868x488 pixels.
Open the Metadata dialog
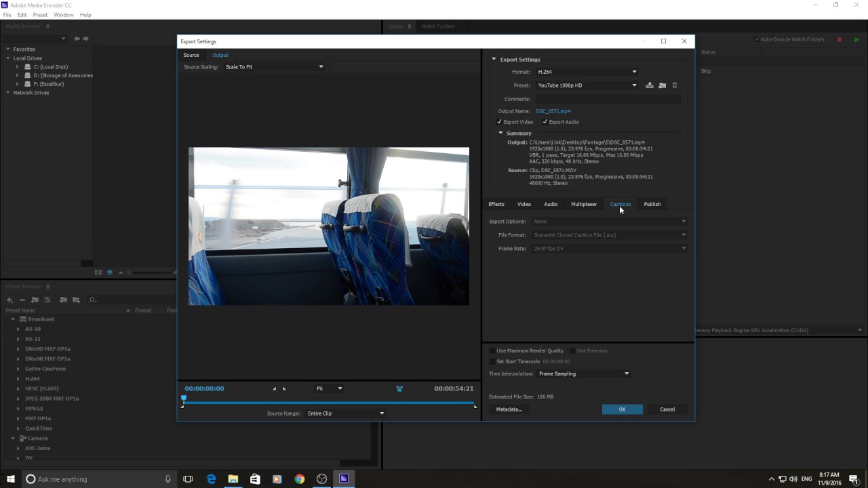click(x=509, y=409)
